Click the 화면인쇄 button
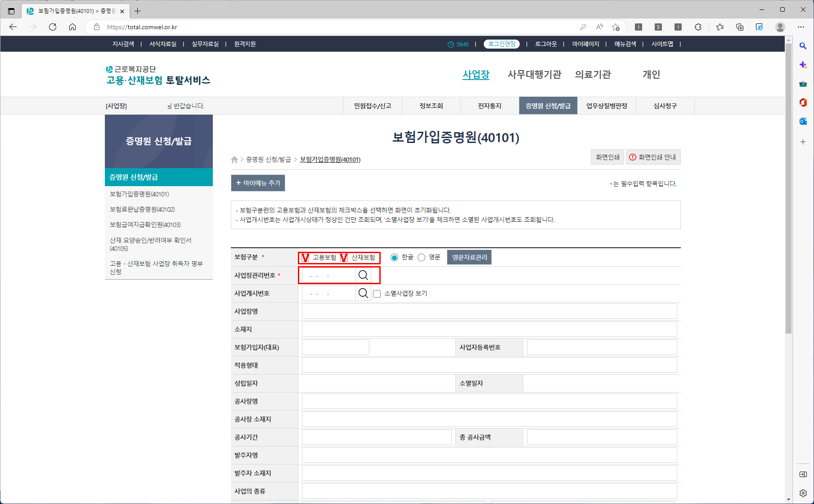 607,157
